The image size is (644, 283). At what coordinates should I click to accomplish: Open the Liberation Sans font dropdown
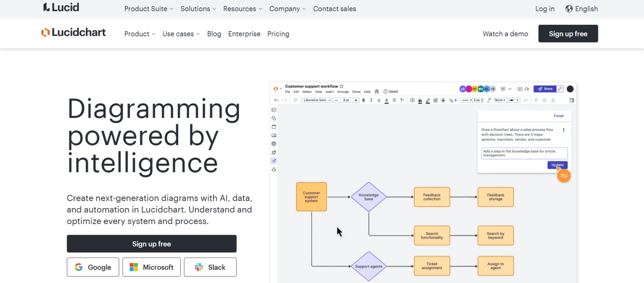tap(317, 100)
